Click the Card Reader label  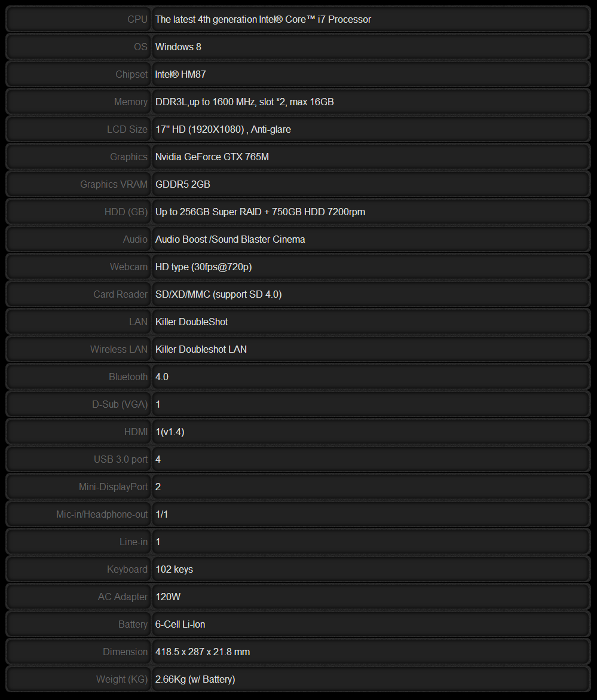click(x=121, y=294)
